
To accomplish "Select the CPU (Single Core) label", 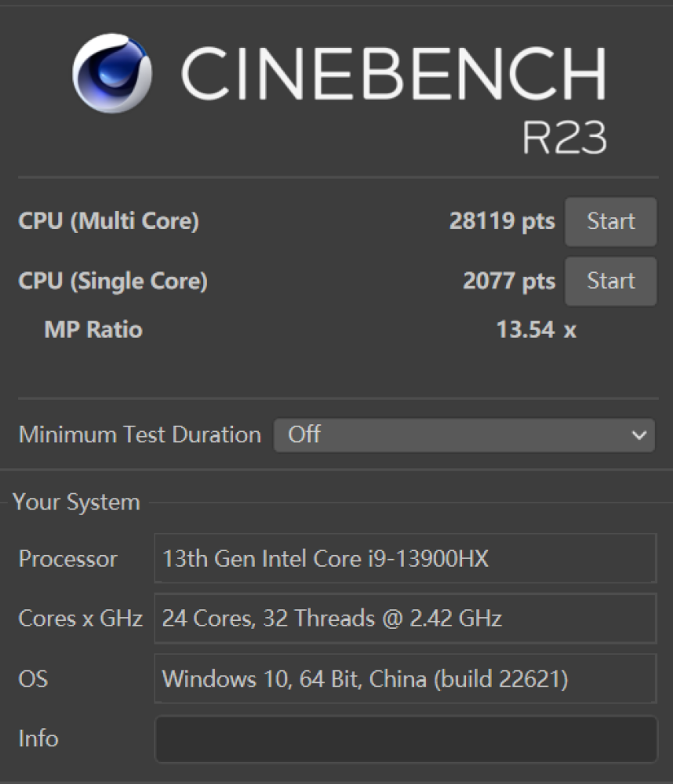I will coord(112,281).
